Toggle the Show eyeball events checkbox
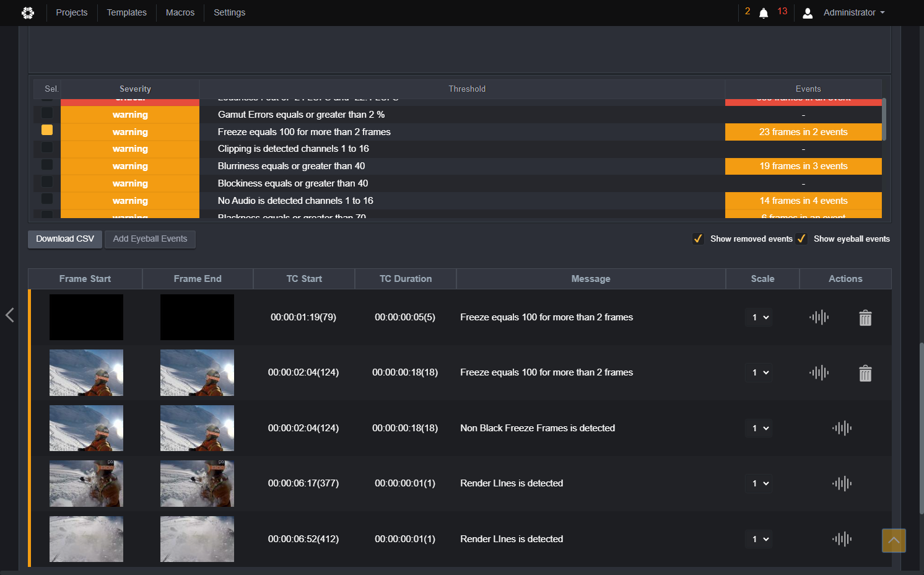 pyautogui.click(x=801, y=239)
